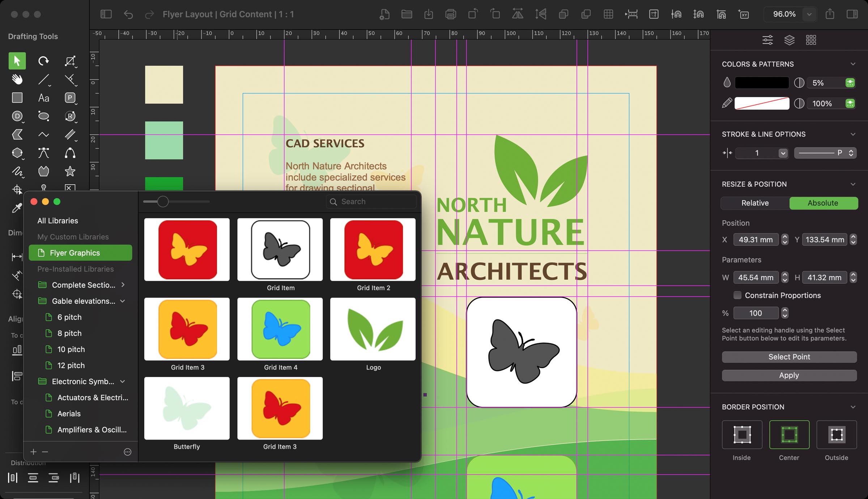
Task: Select the Logo thumbnail in library
Action: pos(373,329)
